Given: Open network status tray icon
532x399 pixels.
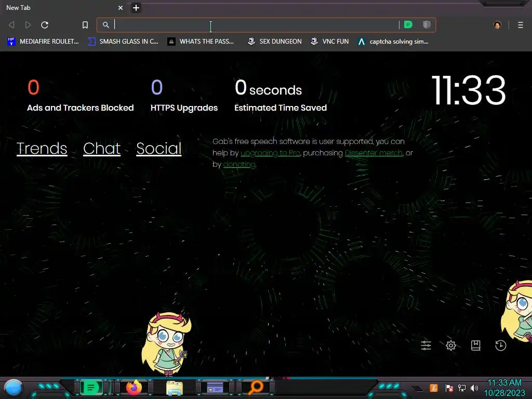Looking at the screenshot, I should (x=462, y=388).
